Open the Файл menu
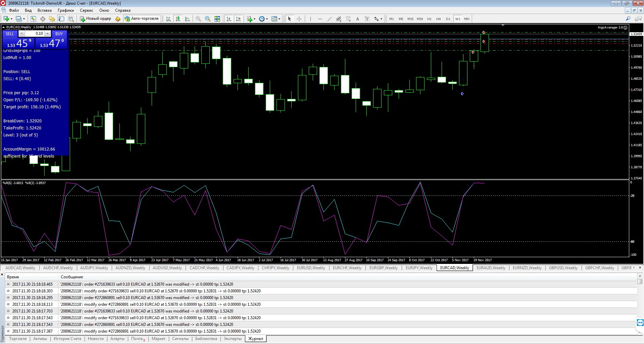The height and width of the screenshot is (344, 644). point(14,10)
